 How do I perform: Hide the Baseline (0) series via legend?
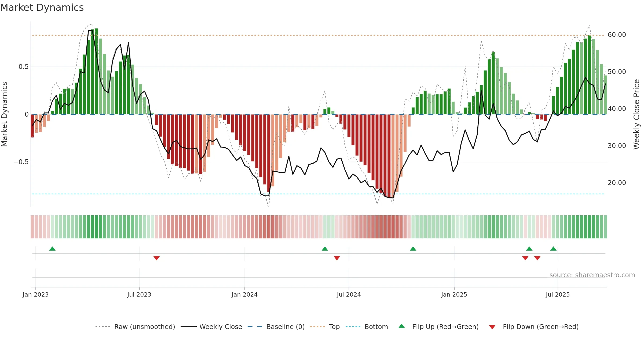coord(276,327)
